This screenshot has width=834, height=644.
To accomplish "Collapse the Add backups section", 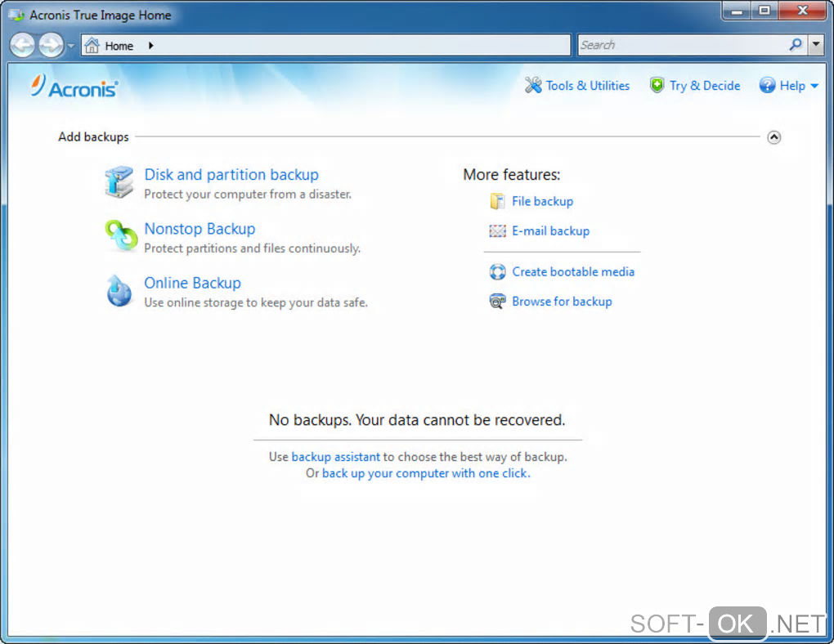I will 773,137.
